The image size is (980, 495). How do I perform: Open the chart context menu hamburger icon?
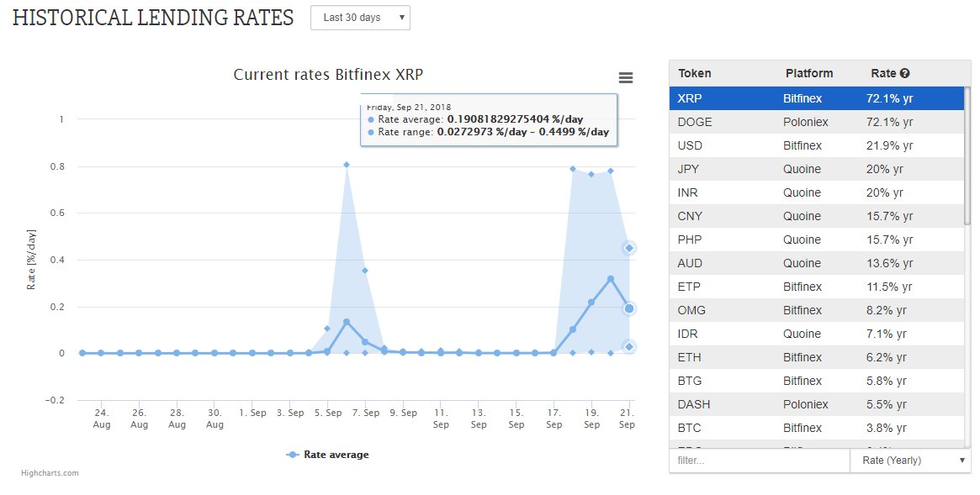tap(626, 77)
